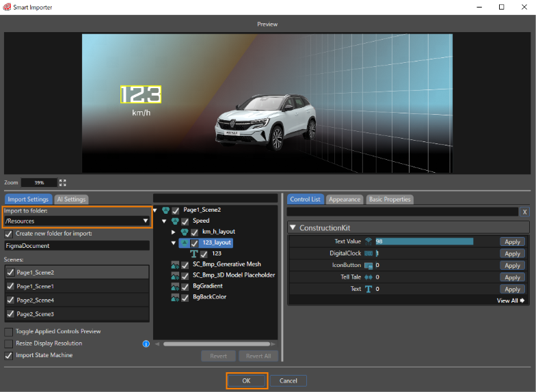Apply the Tell Tale control
536x392 pixels.
point(512,277)
